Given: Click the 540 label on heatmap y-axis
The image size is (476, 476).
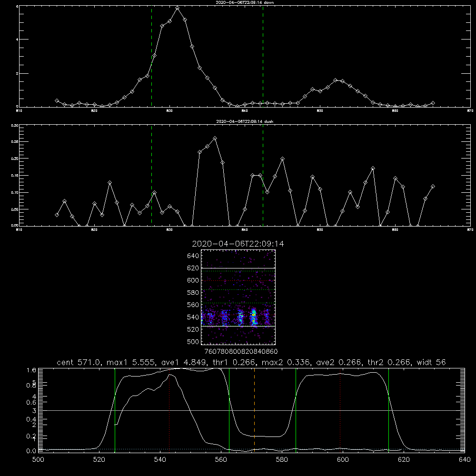Looking at the screenshot, I should 193,317.
